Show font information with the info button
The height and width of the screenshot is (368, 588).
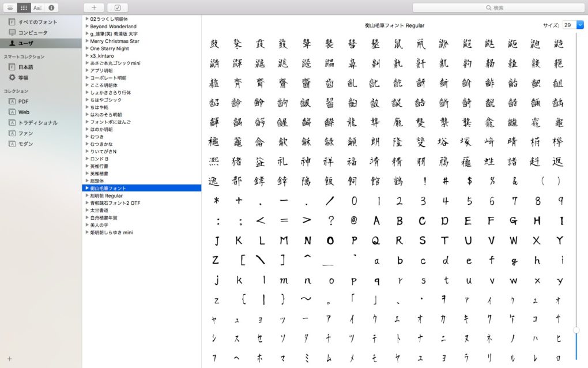click(x=51, y=7)
